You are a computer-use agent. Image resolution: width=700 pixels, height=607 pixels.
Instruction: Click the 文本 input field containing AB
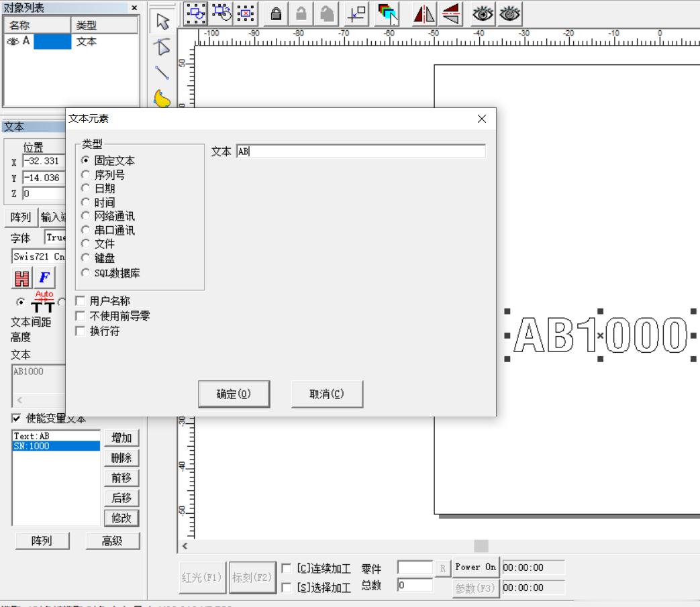(x=360, y=151)
